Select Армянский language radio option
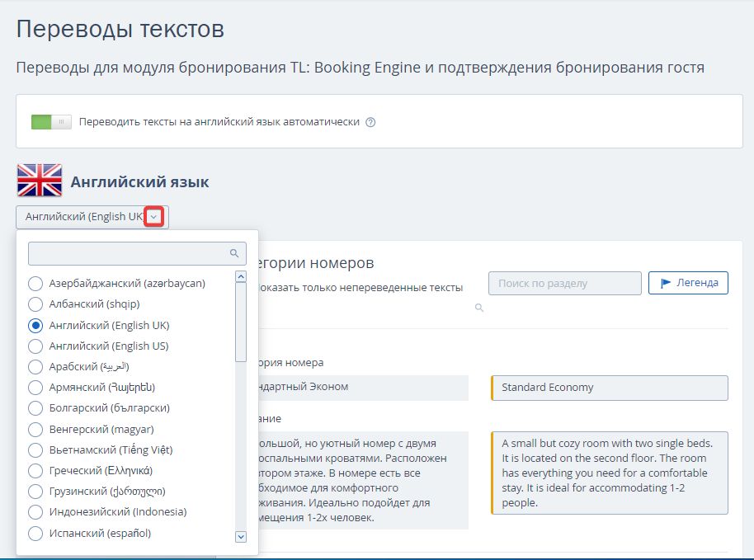 pos(35,388)
